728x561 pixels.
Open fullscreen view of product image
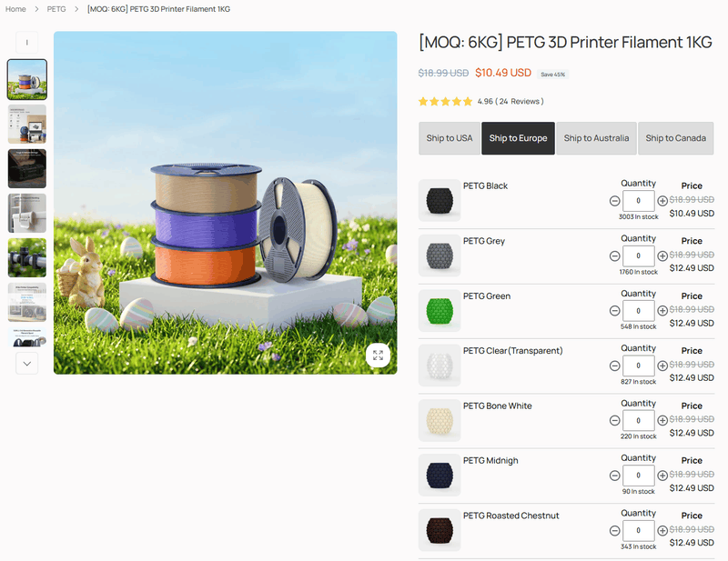[x=378, y=356]
